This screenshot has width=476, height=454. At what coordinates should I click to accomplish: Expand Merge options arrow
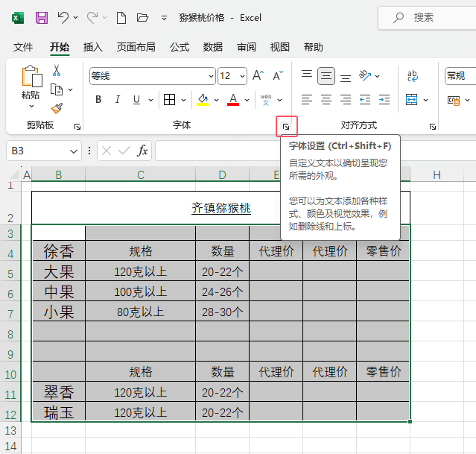425,100
